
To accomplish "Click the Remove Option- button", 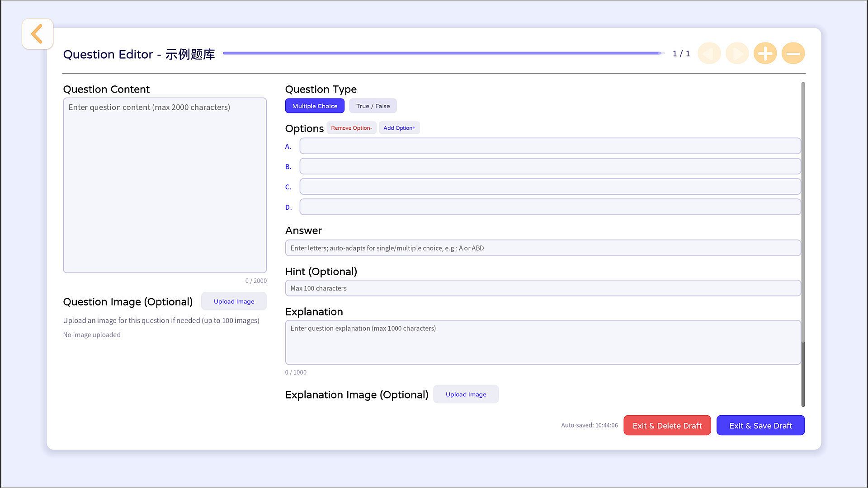I will [351, 128].
